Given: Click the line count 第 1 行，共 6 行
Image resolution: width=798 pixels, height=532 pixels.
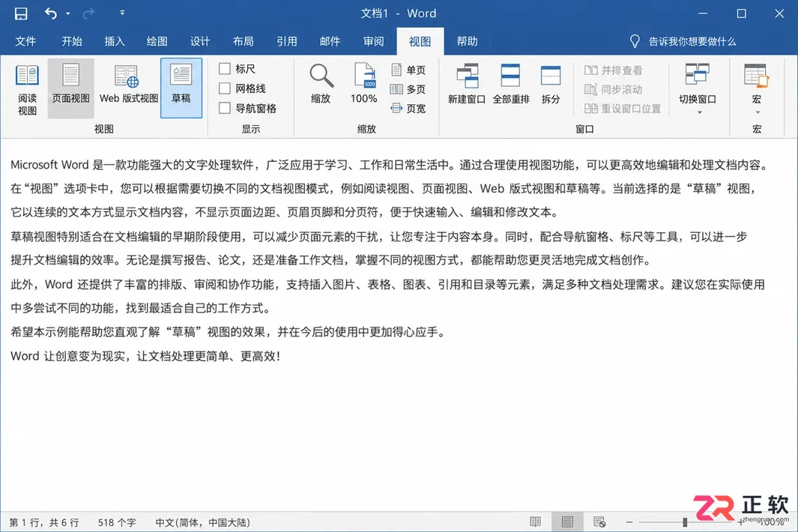Looking at the screenshot, I should [x=44, y=522].
